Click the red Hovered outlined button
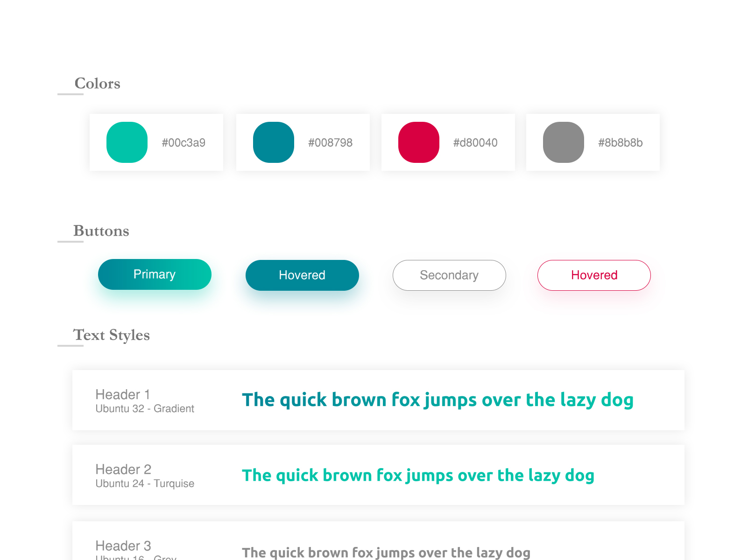Image resolution: width=748 pixels, height=560 pixels. (594, 275)
